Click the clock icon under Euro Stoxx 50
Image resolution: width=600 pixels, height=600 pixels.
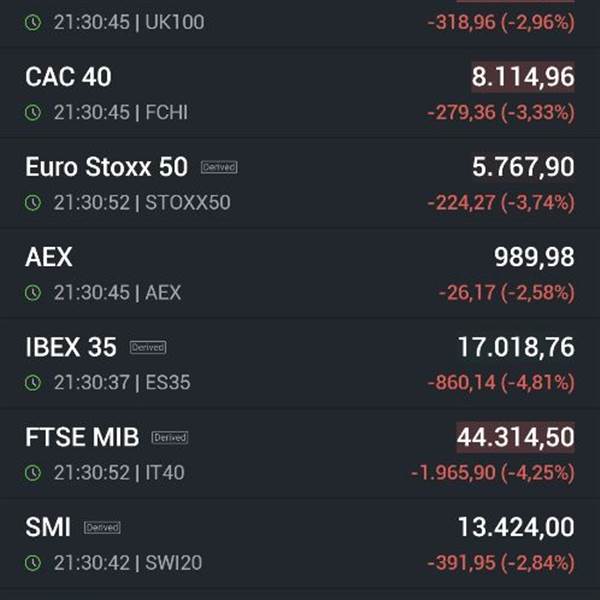tap(33, 203)
